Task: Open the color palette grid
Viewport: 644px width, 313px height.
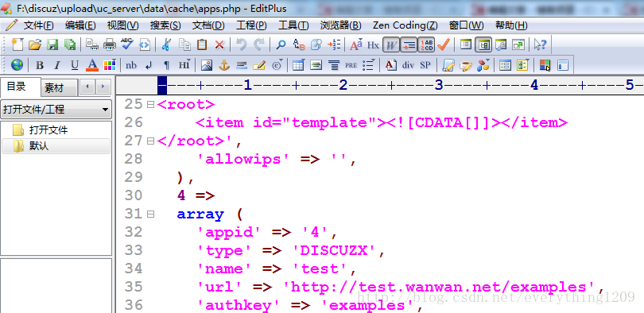Action: point(109,65)
